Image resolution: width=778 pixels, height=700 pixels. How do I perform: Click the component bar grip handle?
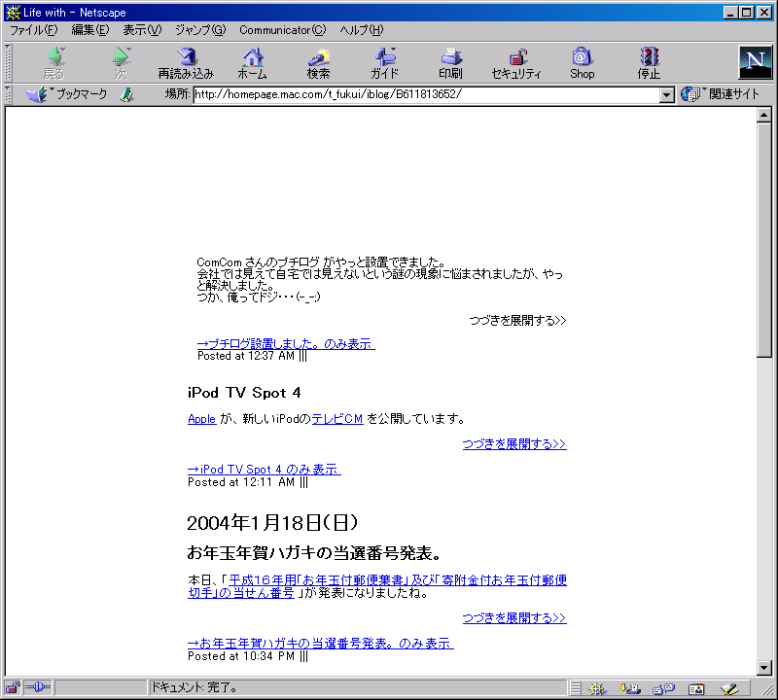pyautogui.click(x=575, y=688)
